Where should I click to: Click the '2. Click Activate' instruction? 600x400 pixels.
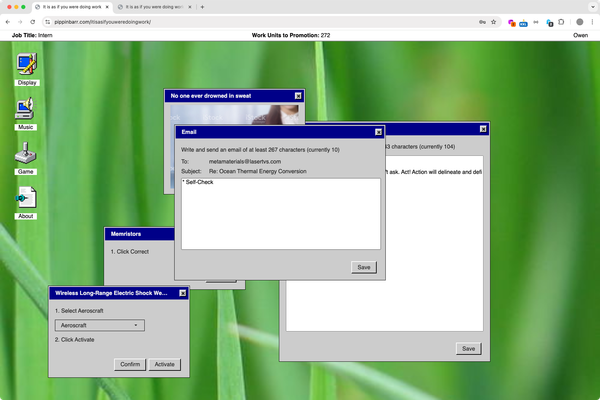pos(75,340)
